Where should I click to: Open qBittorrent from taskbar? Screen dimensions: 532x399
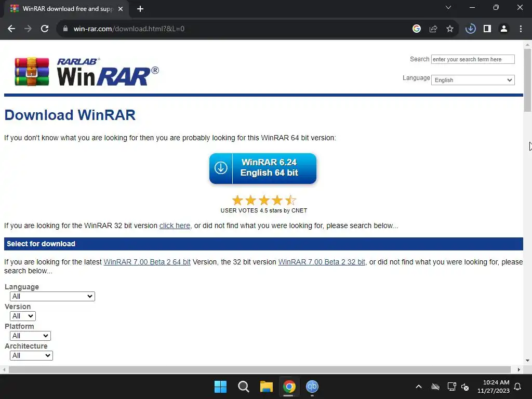click(x=312, y=387)
